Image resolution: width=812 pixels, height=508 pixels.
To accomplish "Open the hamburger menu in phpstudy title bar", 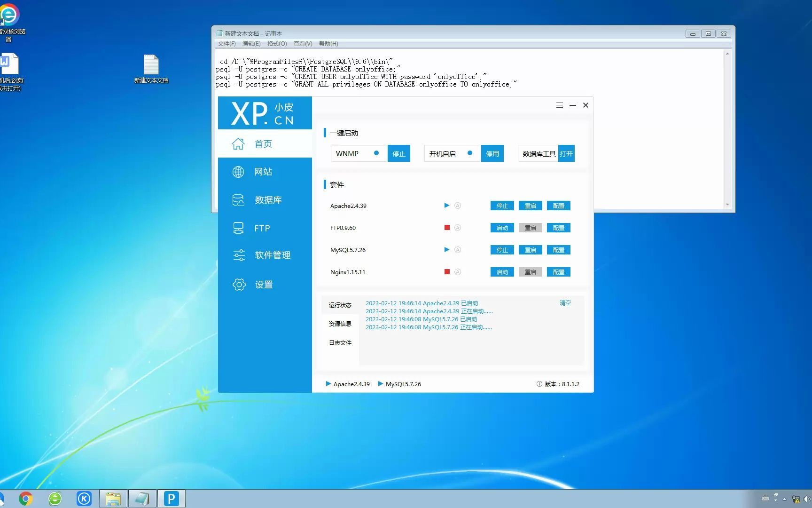I will tap(559, 105).
